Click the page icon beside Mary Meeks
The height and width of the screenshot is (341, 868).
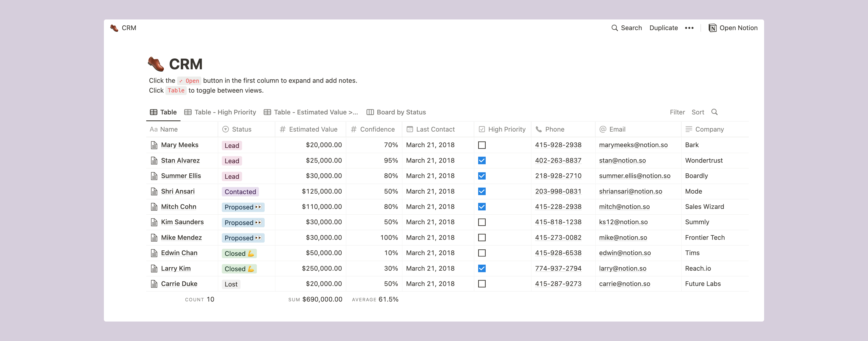[x=154, y=145]
